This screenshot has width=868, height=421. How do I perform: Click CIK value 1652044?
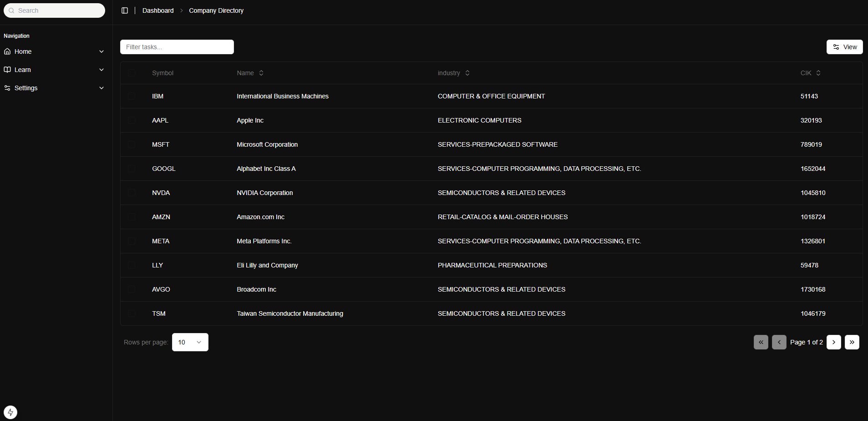click(813, 169)
